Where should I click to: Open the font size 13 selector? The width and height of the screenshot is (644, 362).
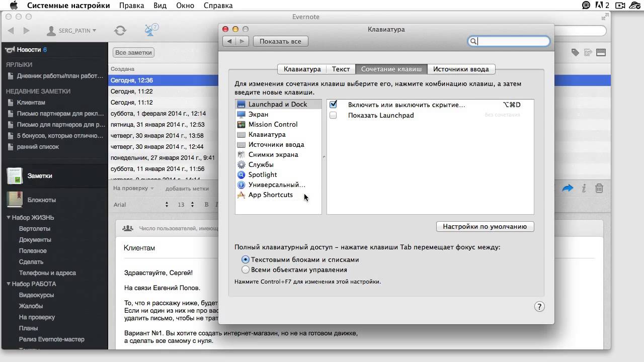click(x=186, y=205)
